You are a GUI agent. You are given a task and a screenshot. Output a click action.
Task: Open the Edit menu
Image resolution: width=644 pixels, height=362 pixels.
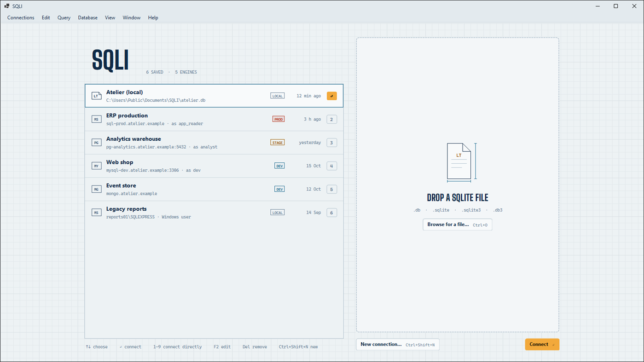point(46,17)
